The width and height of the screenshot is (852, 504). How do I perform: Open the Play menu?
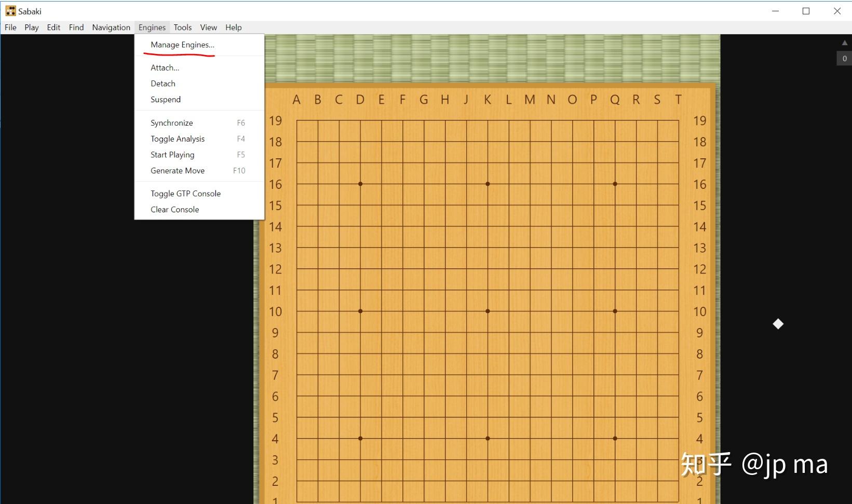tap(31, 27)
